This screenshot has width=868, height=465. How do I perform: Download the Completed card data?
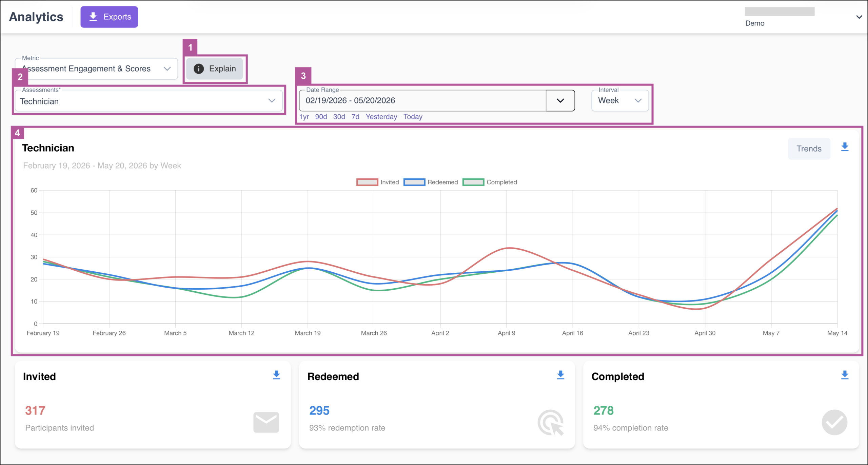click(845, 375)
